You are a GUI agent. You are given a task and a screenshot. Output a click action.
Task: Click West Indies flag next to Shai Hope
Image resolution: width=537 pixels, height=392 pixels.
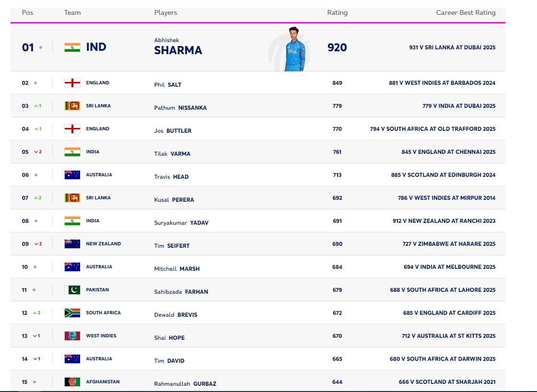point(72,336)
